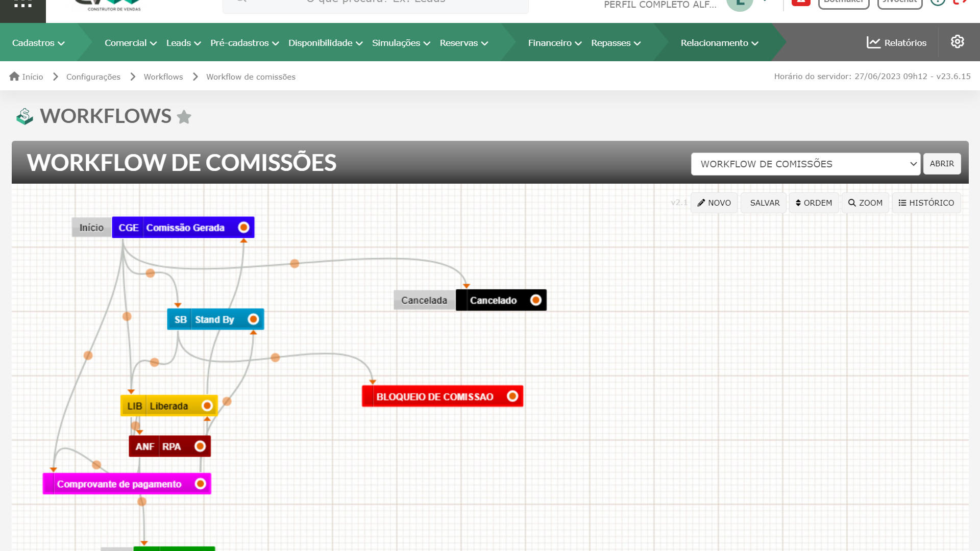Open the Relacionamento menu
Image resolution: width=980 pixels, height=551 pixels.
point(719,43)
